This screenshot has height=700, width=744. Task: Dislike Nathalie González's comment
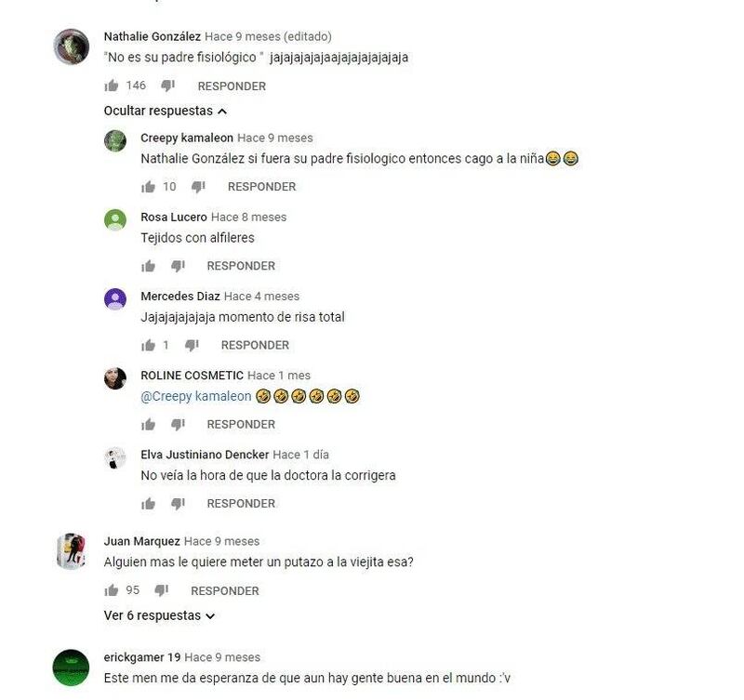pos(167,86)
